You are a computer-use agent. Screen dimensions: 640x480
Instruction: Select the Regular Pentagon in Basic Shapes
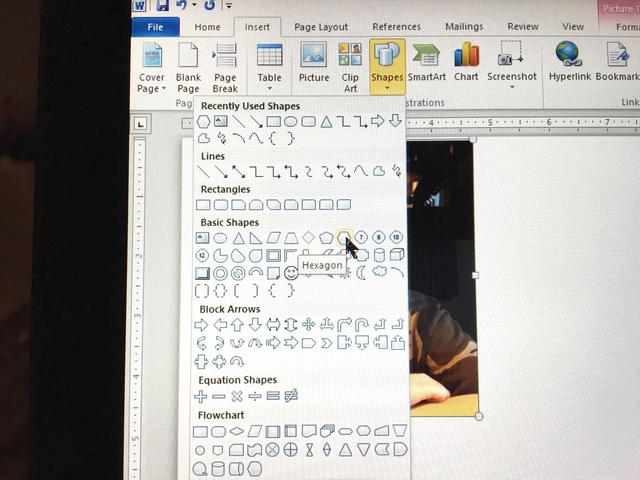click(x=326, y=237)
